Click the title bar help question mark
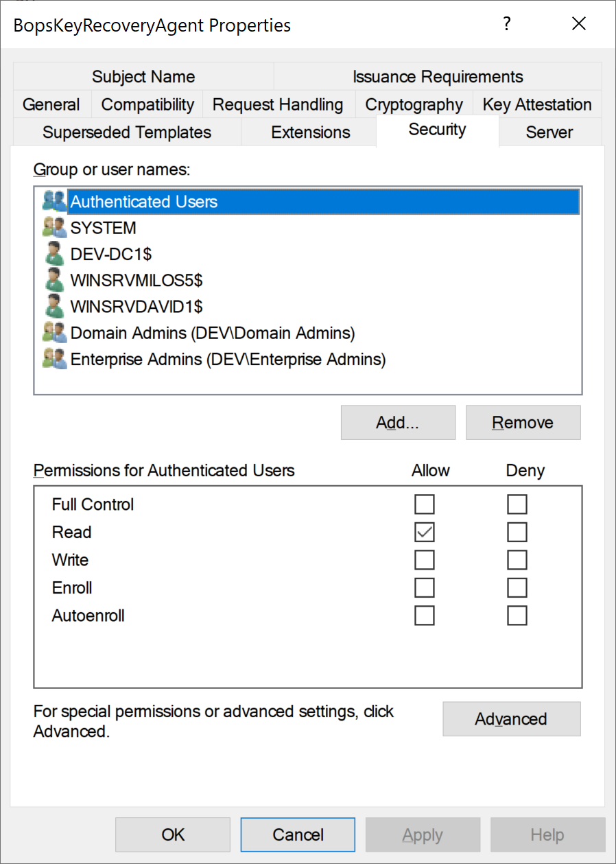The height and width of the screenshot is (864, 616). pyautogui.click(x=507, y=25)
